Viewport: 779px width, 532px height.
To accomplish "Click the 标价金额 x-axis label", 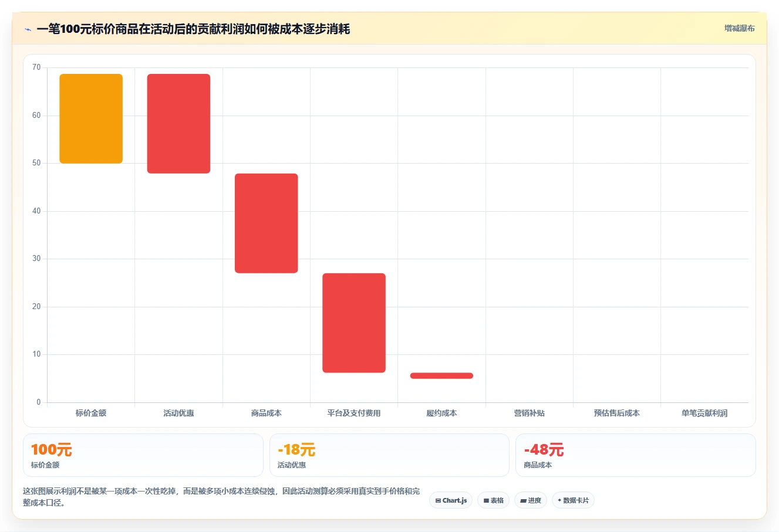I will [x=91, y=413].
